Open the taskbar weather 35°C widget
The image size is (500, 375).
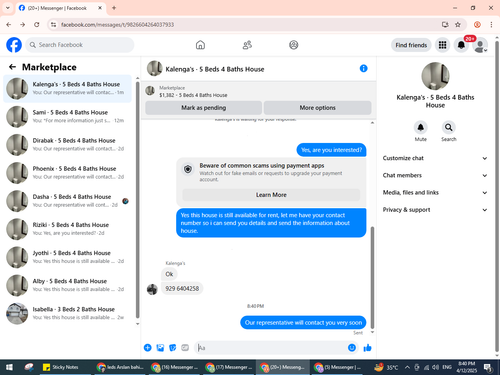tap(386, 367)
